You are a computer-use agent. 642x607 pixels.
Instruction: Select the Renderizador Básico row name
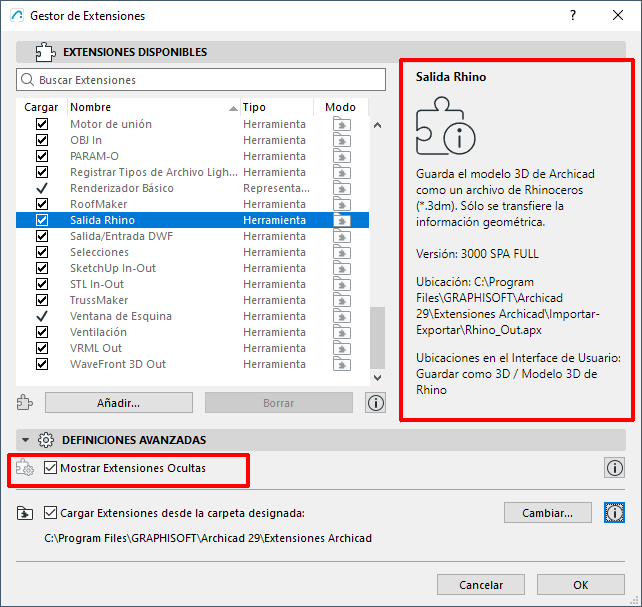tap(122, 188)
